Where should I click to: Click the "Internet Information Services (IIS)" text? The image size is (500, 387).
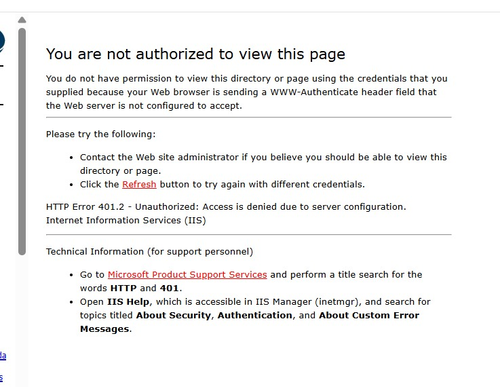[x=126, y=221]
